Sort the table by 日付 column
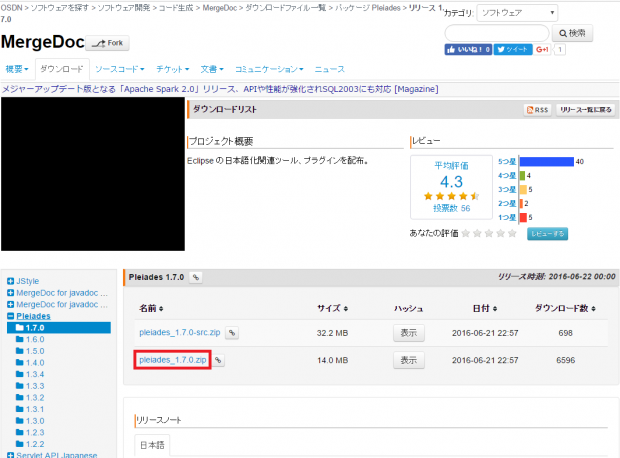 tap(485, 308)
